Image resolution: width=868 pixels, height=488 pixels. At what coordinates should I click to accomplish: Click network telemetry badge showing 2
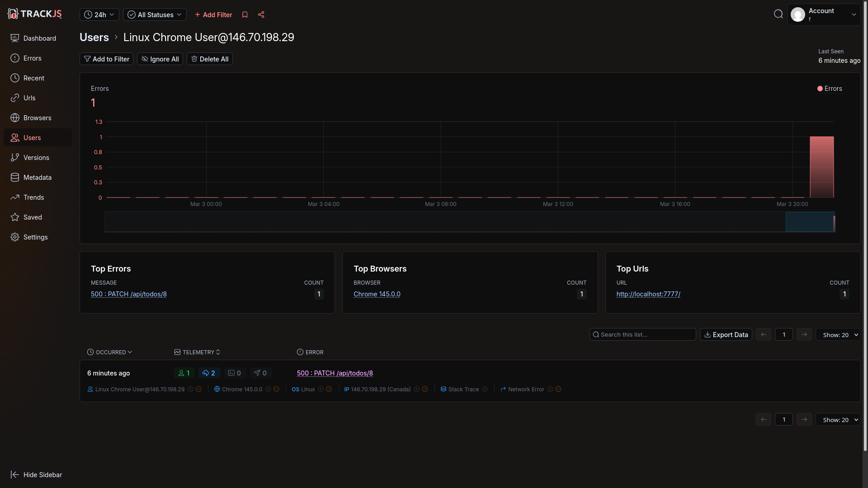coord(209,373)
